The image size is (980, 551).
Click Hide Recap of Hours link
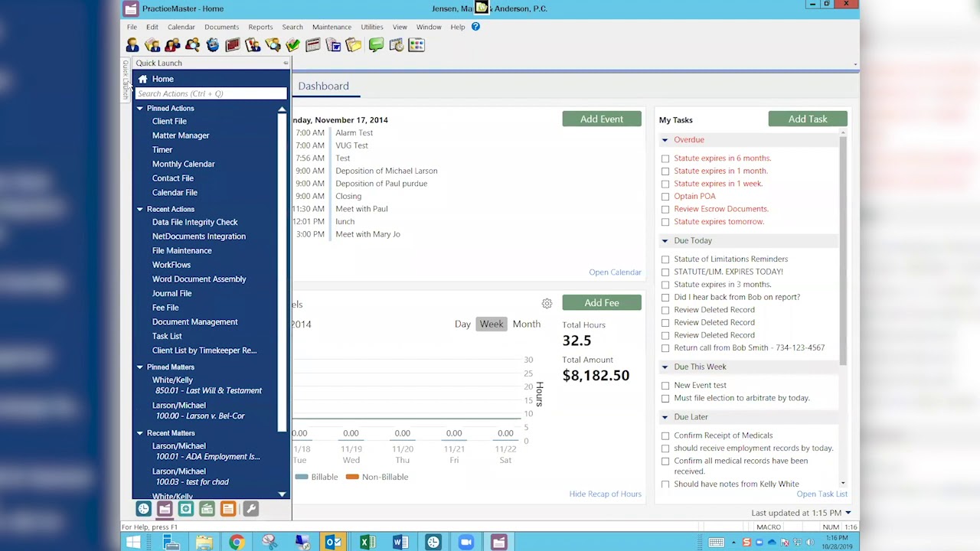pos(605,494)
